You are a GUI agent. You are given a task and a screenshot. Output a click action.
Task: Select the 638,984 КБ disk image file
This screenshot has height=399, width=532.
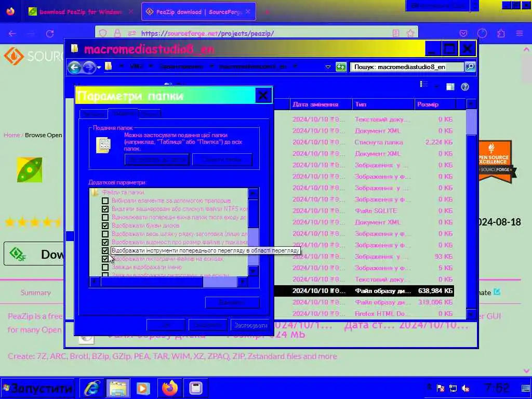pos(364,291)
